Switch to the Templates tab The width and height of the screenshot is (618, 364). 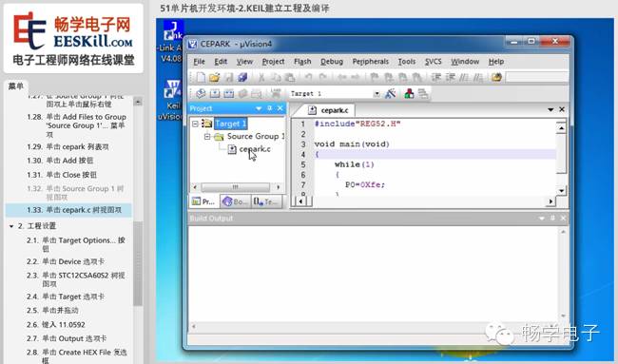tap(266, 201)
